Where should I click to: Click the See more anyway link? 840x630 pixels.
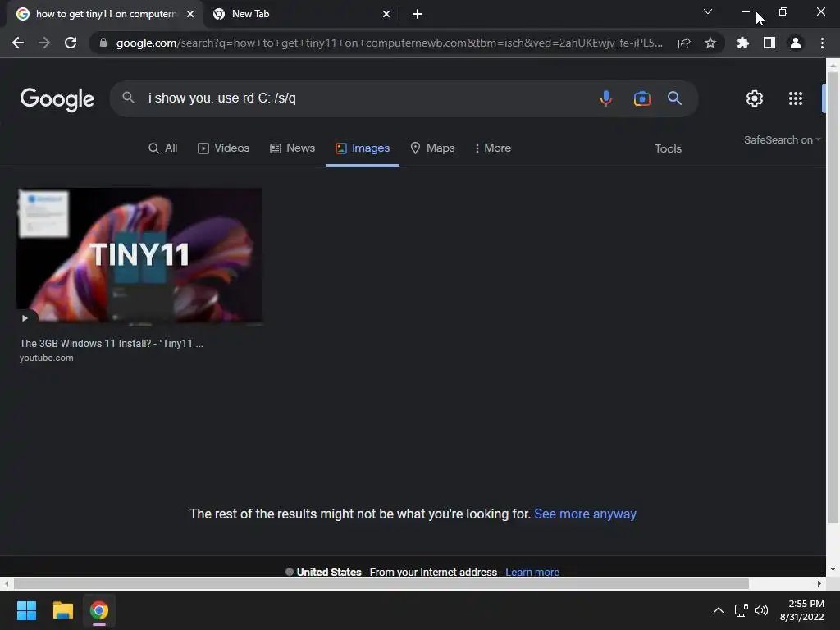tap(585, 514)
